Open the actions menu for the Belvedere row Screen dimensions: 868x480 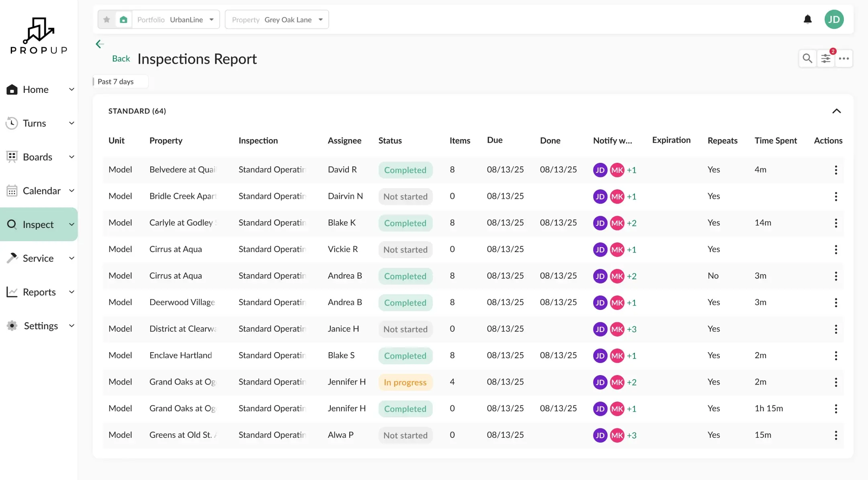pos(836,170)
